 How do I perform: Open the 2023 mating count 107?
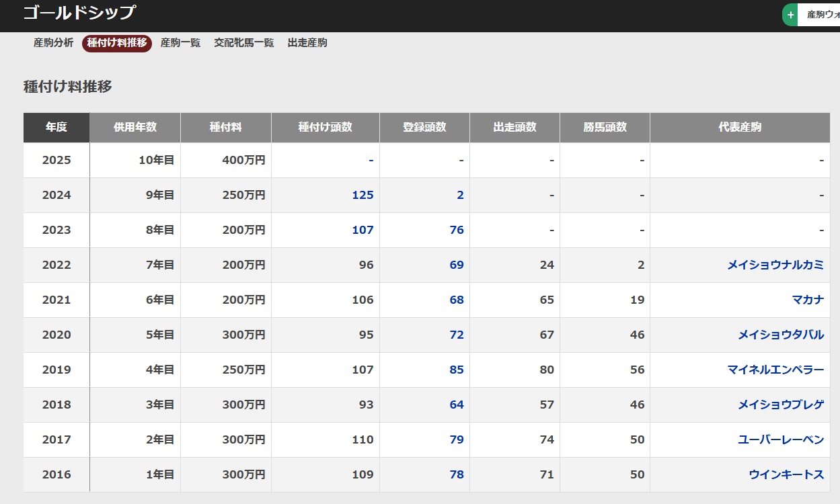coord(362,230)
